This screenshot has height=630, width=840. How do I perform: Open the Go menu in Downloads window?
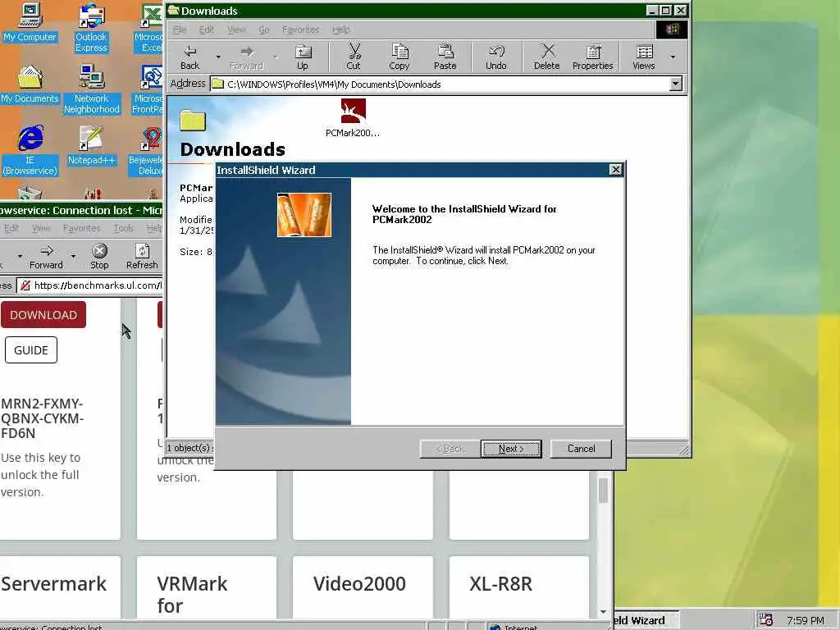point(263,30)
